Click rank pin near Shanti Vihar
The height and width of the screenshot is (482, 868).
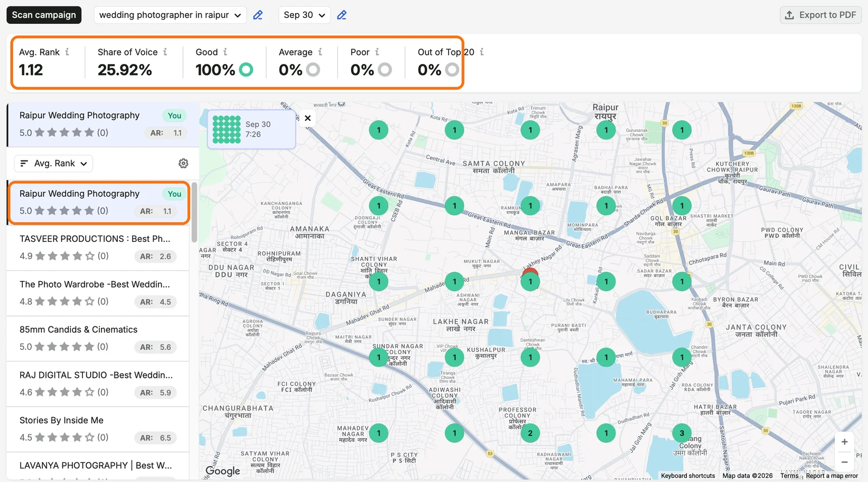tap(379, 281)
